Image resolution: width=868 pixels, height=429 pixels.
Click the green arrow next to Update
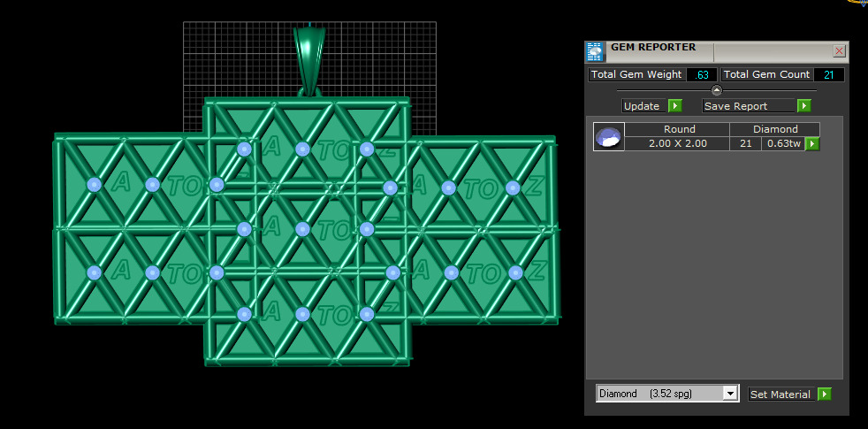[674, 106]
